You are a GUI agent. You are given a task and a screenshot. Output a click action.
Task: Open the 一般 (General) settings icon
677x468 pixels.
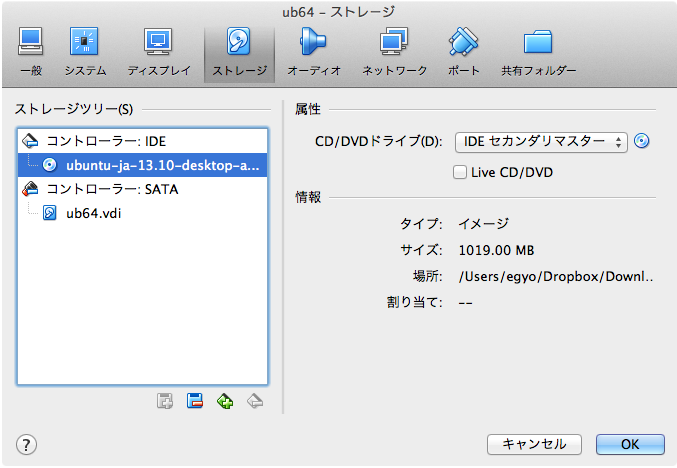click(31, 42)
